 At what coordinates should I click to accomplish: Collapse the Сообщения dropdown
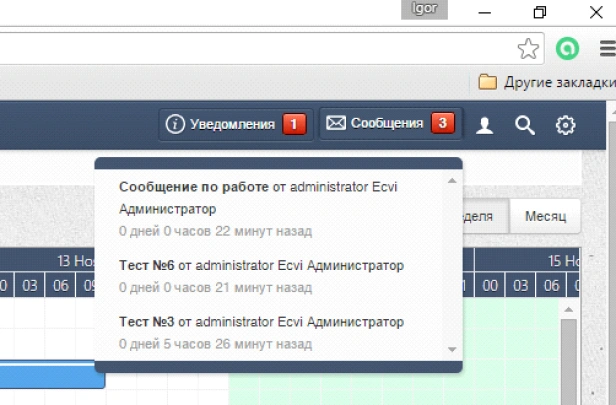[388, 124]
